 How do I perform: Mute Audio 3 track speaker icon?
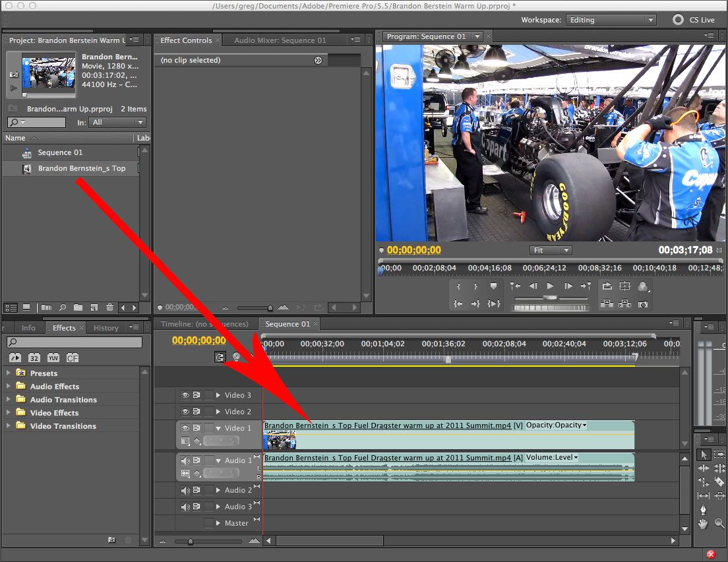(185, 507)
